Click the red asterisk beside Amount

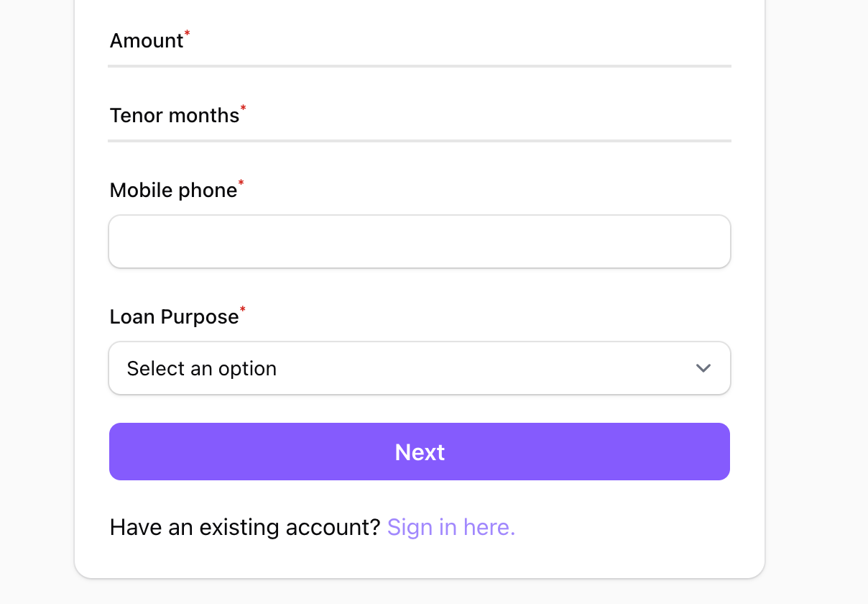click(188, 34)
